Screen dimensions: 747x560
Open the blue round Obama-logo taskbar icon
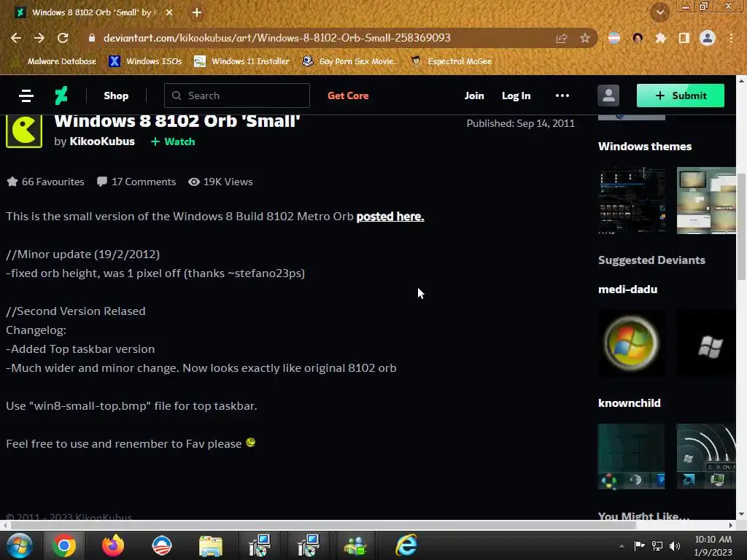[162, 545]
